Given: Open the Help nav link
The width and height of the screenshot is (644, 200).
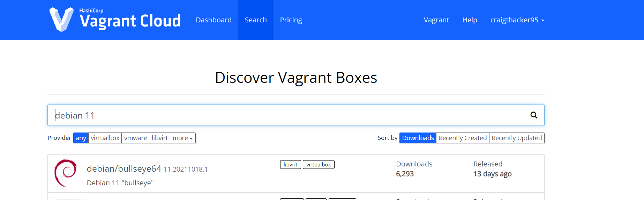Looking at the screenshot, I should pos(470,20).
